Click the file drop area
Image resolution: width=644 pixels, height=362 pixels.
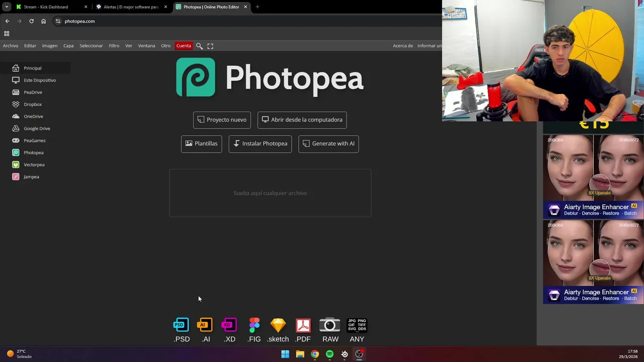[x=270, y=193]
